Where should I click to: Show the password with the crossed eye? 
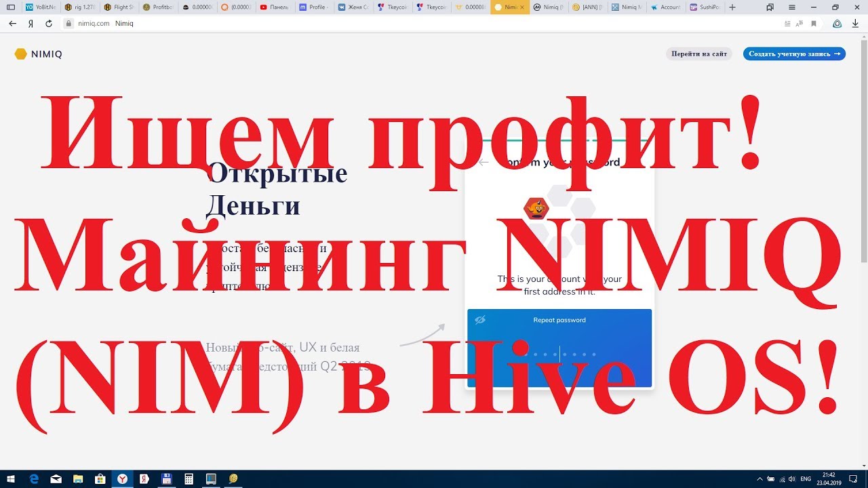click(480, 320)
